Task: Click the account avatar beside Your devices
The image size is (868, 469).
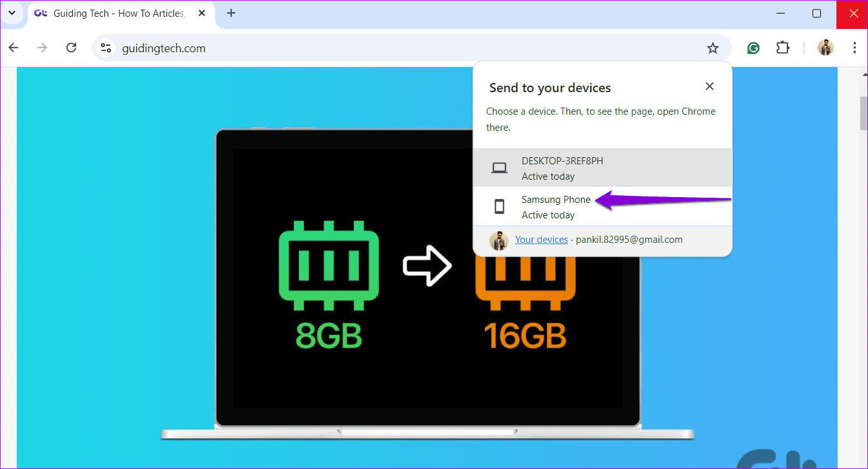Action: 498,240
